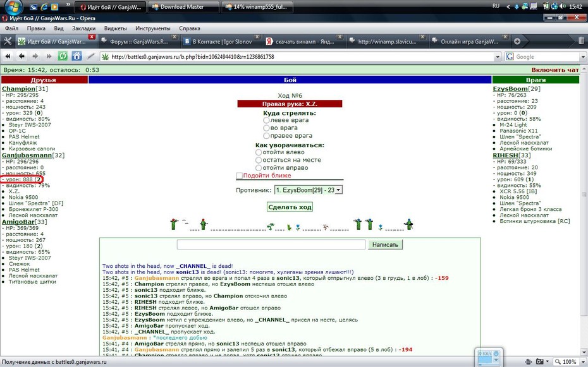Switch to Download Master in the taskbar
Viewport: 588px width, 367px height.
point(183,7)
